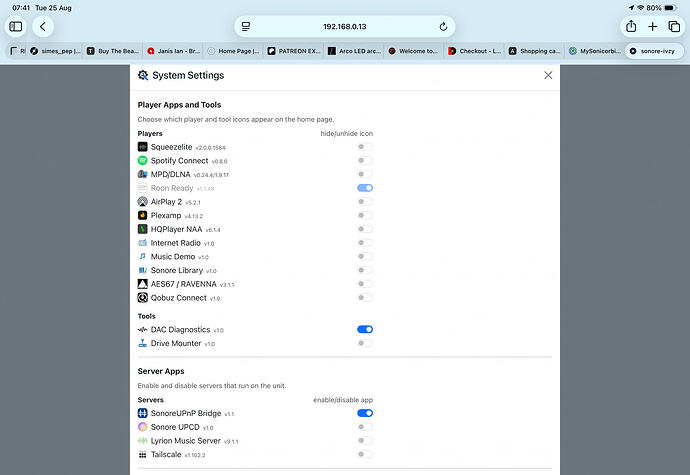Toggle Qobuz Connect icon visibility

click(x=365, y=298)
